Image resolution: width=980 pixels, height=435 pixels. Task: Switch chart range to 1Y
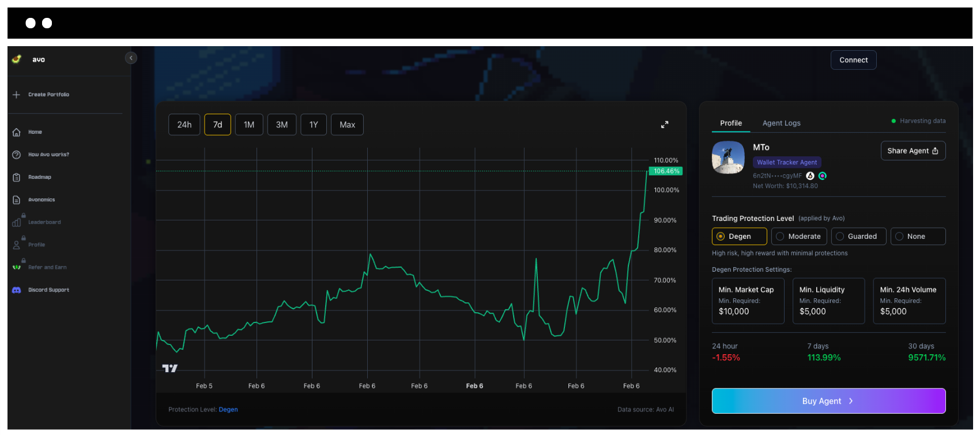[314, 125]
